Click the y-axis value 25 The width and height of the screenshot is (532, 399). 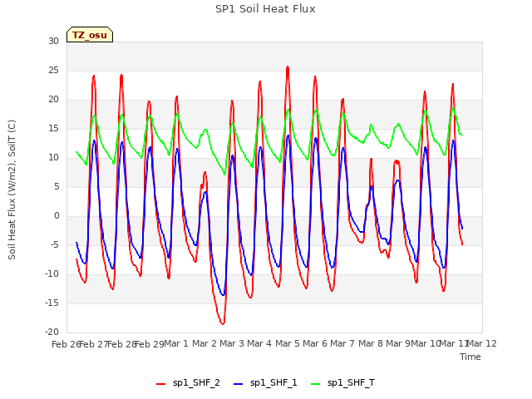point(53,70)
